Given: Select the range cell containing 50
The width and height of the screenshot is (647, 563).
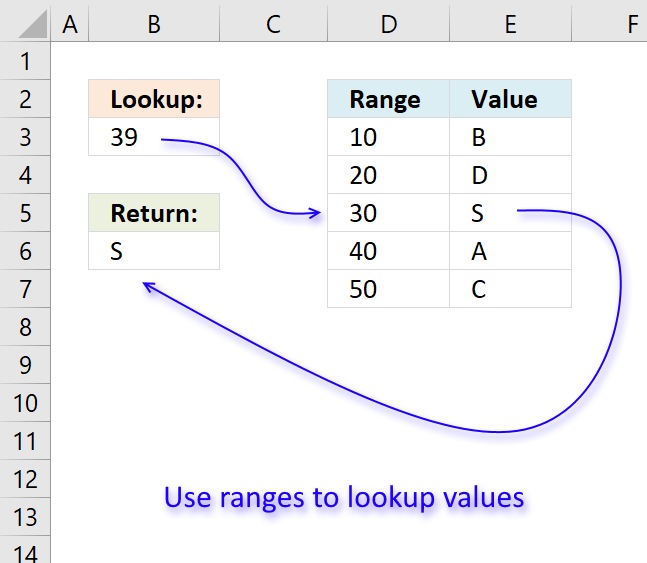Looking at the screenshot, I should (388, 290).
